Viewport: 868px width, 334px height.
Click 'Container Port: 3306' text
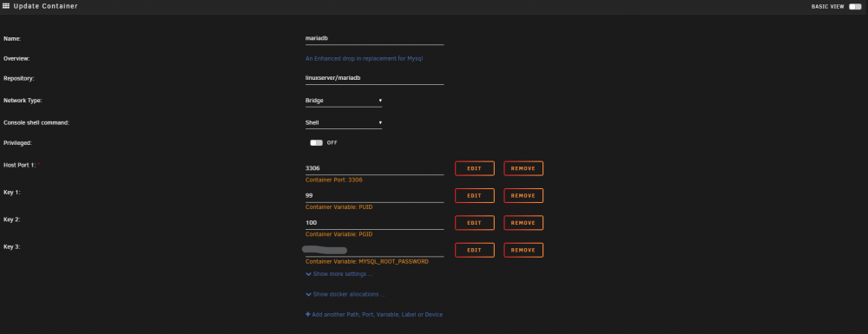(334, 180)
